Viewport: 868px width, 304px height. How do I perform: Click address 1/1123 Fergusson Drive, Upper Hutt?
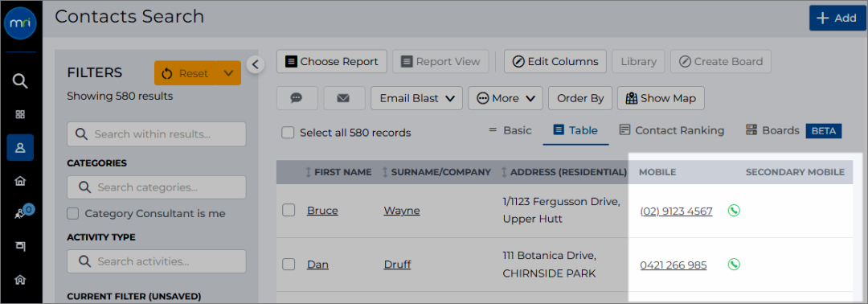pos(560,211)
